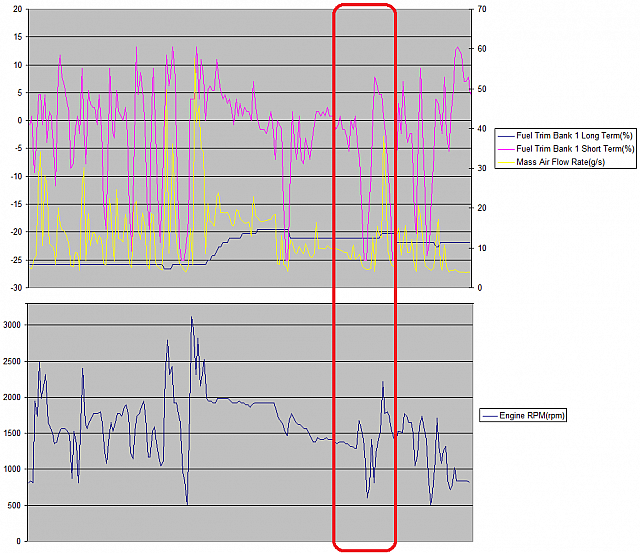
Task: Click the 2000 label on RPM axis
Action: tap(12, 397)
